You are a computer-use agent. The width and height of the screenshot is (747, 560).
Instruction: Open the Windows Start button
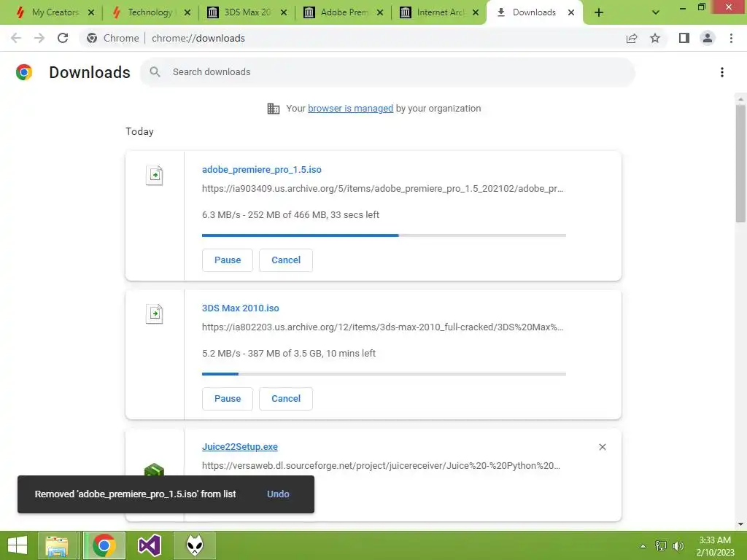point(18,545)
